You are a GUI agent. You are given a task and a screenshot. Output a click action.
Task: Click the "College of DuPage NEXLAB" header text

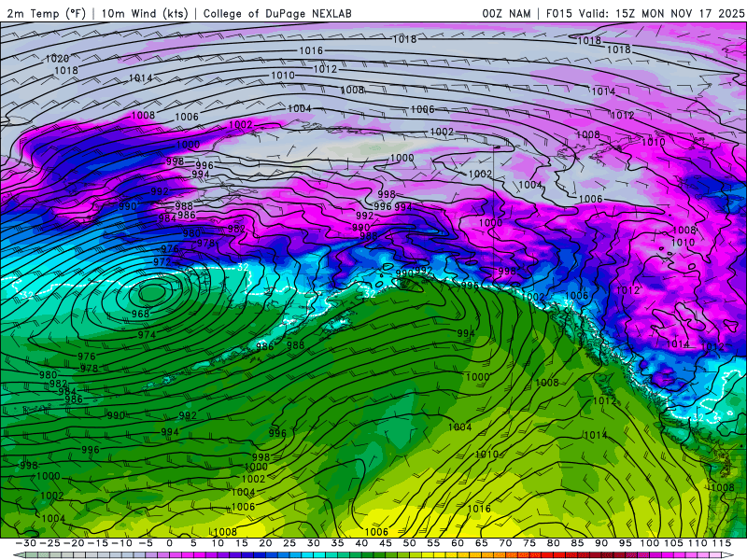click(x=277, y=13)
